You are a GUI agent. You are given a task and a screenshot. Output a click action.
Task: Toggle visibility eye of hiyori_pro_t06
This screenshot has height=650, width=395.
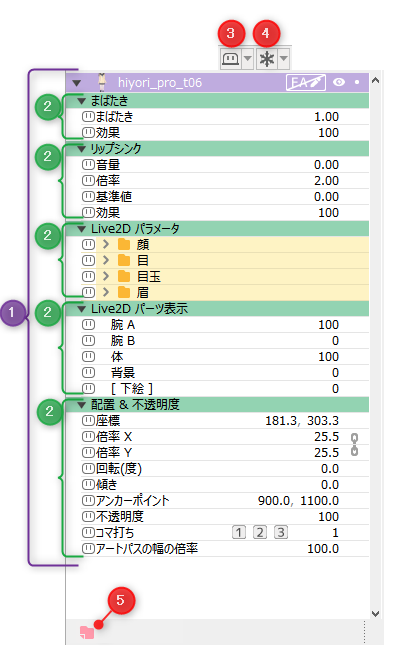tap(339, 82)
